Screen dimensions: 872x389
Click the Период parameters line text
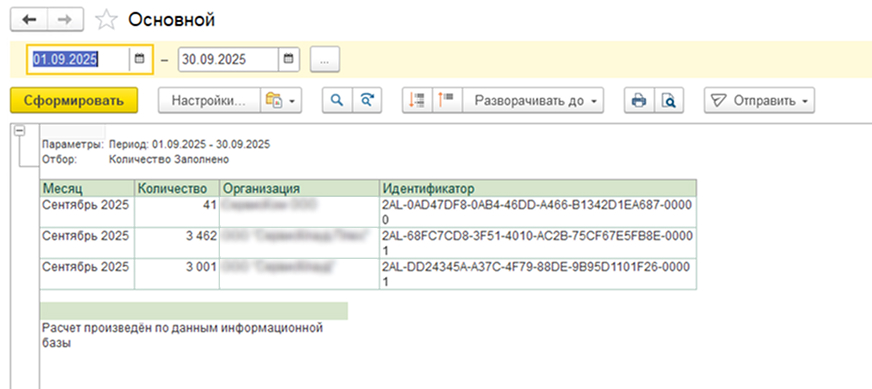[x=189, y=145]
